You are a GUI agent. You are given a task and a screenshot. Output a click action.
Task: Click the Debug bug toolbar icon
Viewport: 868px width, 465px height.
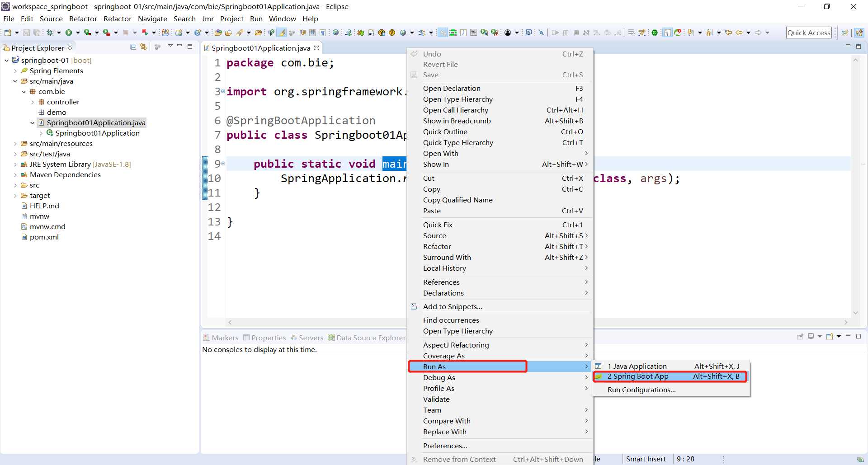click(50, 33)
